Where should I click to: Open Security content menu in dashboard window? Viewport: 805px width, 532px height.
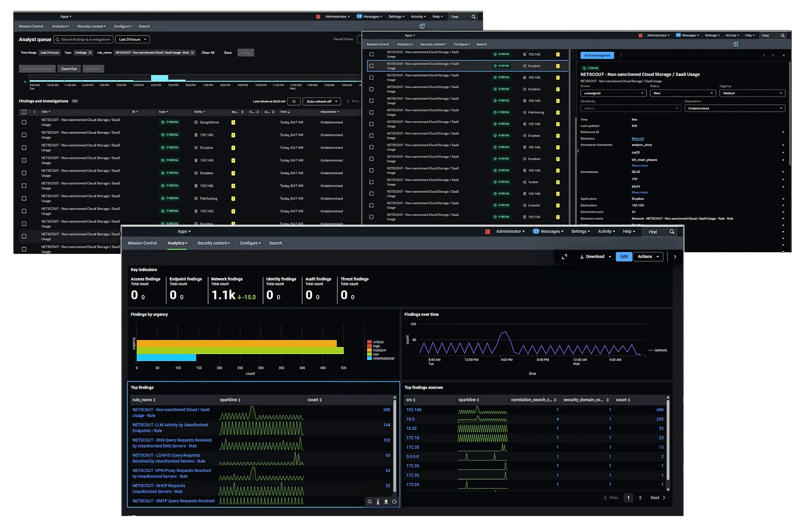213,243
